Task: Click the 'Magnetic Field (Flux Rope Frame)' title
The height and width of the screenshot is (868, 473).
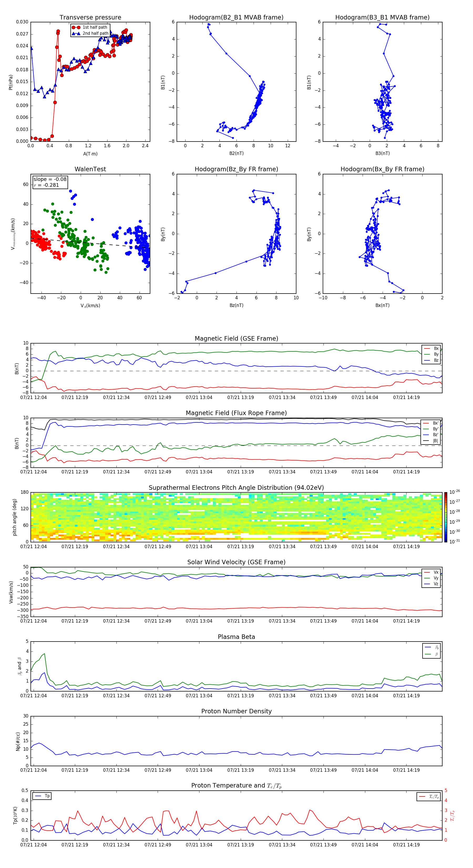Action: [x=236, y=413]
